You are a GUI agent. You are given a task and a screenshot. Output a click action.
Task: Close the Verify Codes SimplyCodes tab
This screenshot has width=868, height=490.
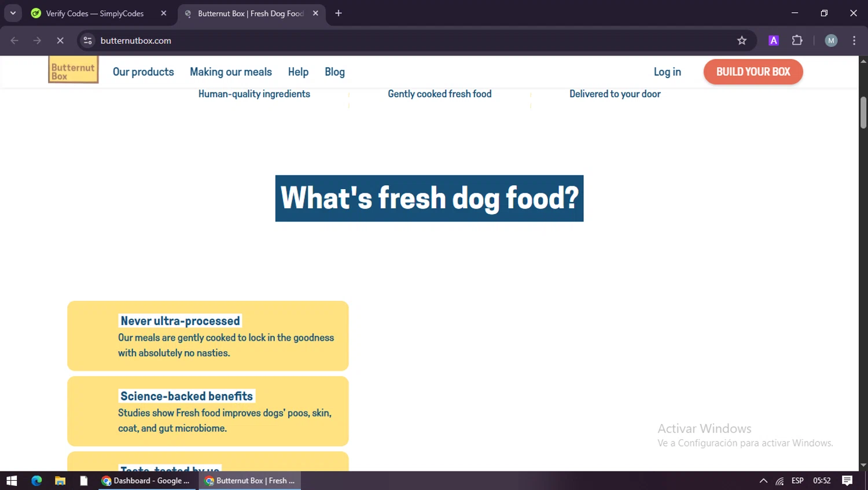tap(164, 13)
